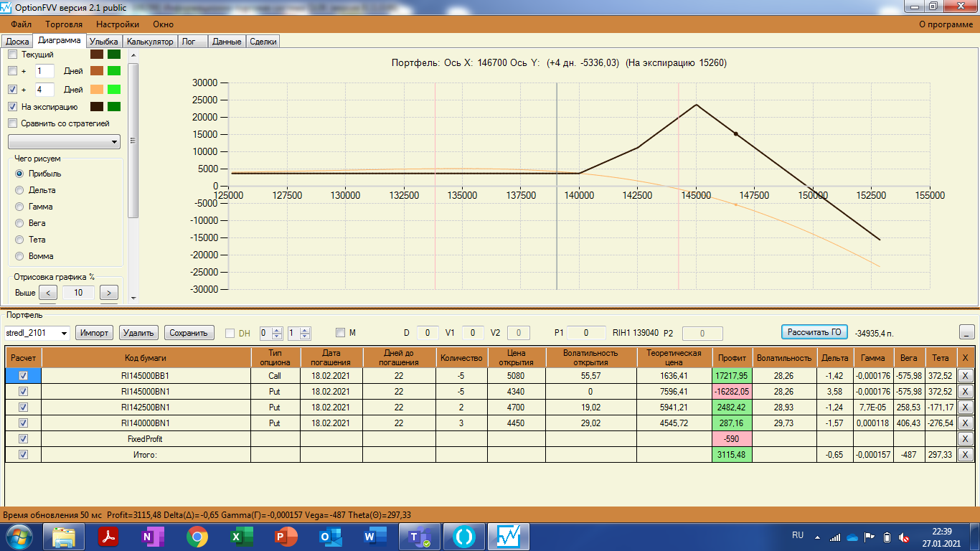Select the RI140000BN1 code cell
The image size is (980, 551).
point(146,423)
